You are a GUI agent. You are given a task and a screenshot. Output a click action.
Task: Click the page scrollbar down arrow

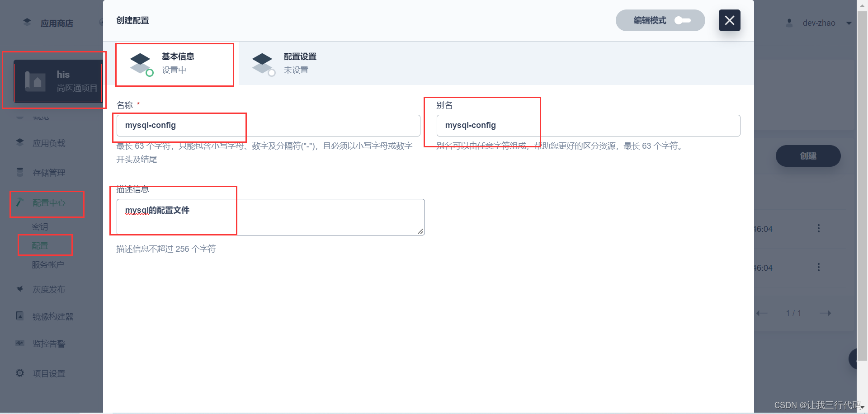tap(863, 407)
